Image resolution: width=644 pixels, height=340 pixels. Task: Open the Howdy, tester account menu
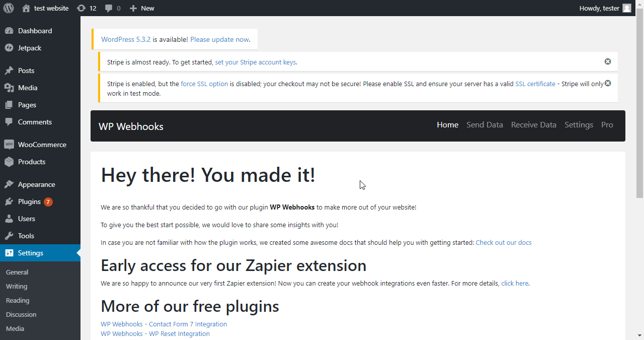click(x=605, y=8)
